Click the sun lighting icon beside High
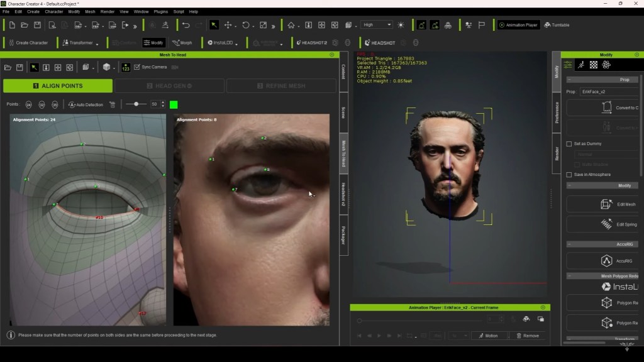Viewport: 644px width, 362px height. click(x=401, y=25)
